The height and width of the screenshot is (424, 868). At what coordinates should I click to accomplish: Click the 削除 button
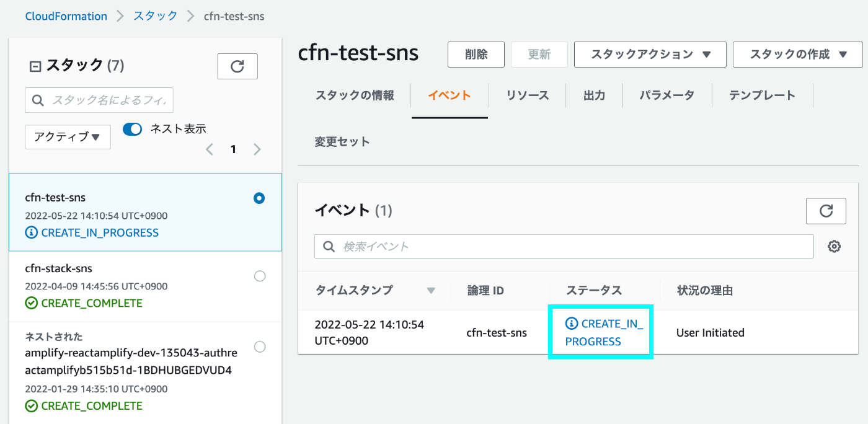tap(476, 55)
